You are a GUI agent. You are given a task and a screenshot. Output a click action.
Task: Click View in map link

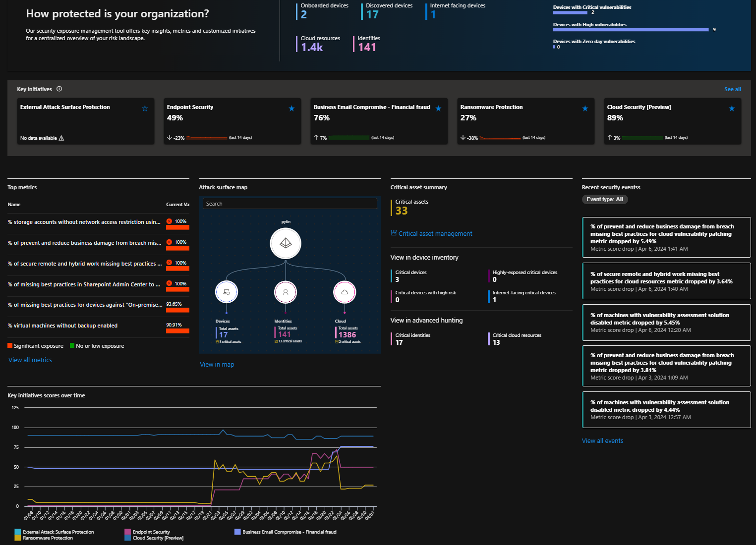(x=217, y=365)
